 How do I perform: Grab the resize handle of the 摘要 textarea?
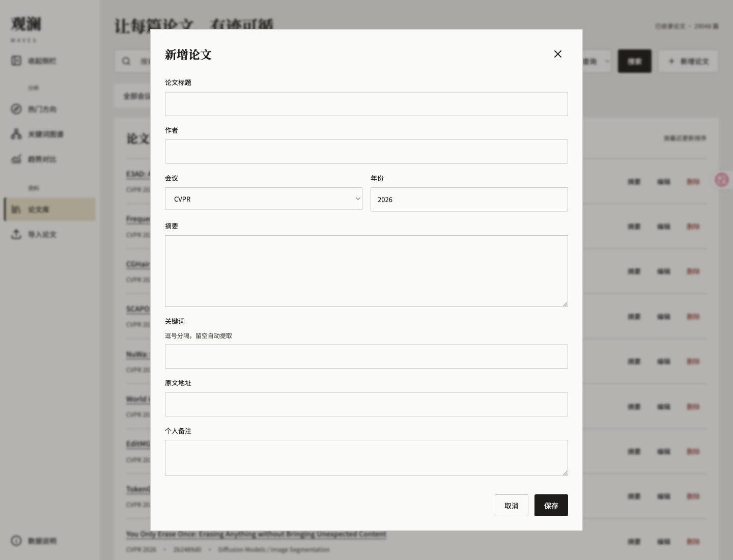point(565,304)
